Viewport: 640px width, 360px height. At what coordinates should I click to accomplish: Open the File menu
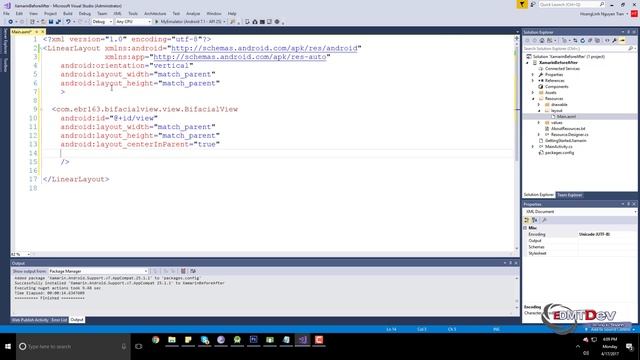[x=6, y=13]
